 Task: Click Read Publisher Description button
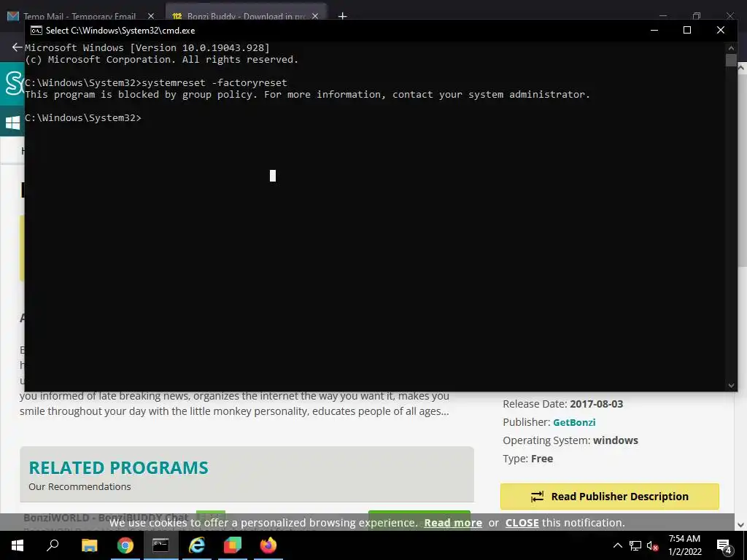[x=609, y=497]
